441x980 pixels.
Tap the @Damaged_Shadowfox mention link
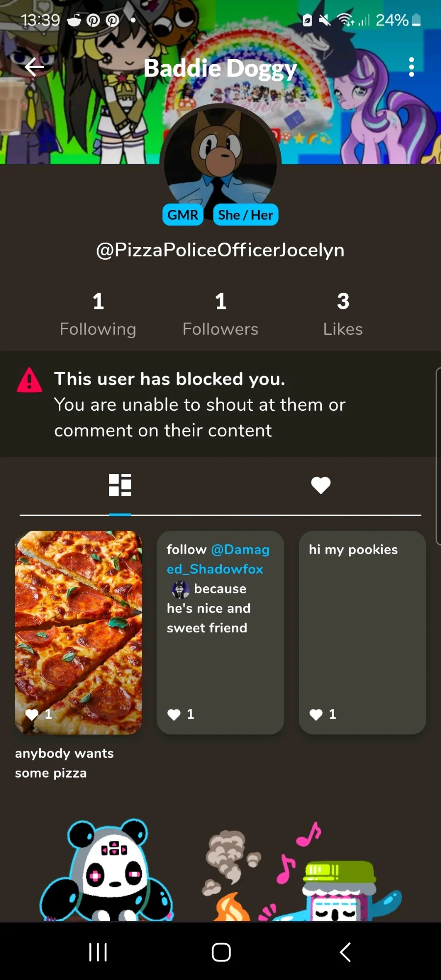pyautogui.click(x=218, y=559)
